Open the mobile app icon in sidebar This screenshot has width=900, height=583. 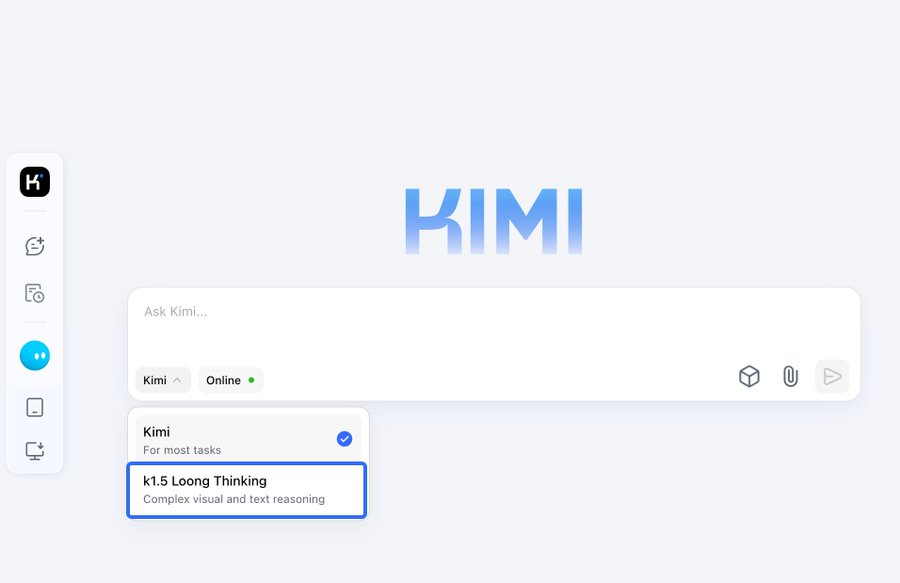pos(35,407)
